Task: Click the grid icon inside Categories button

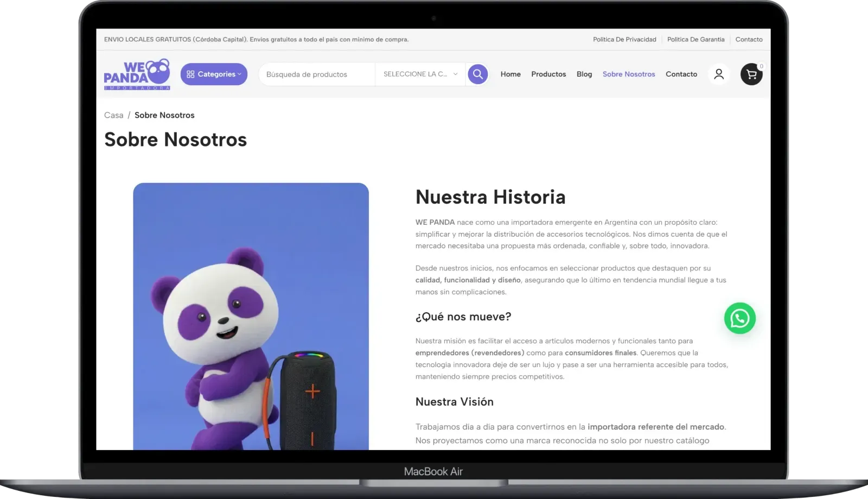Action: 190,74
